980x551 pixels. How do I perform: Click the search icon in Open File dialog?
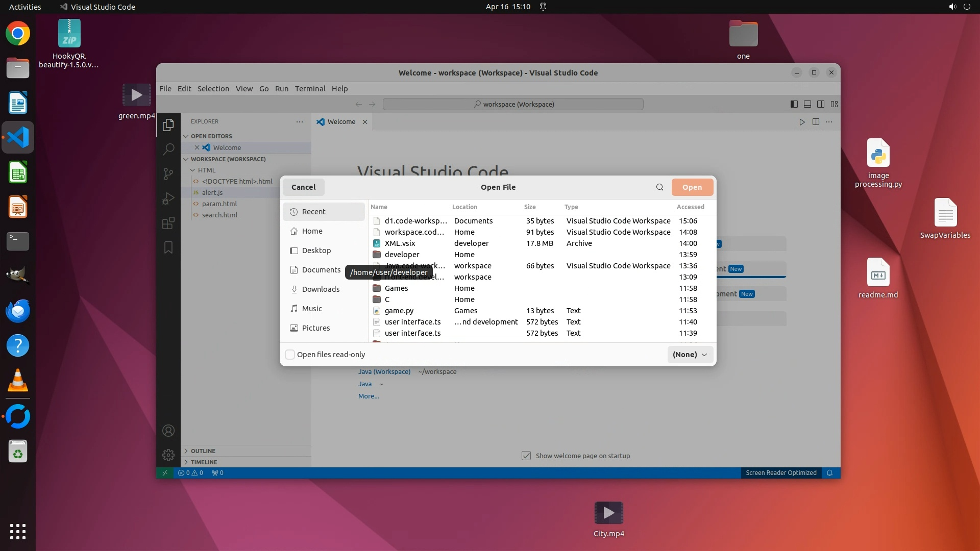[x=659, y=187]
